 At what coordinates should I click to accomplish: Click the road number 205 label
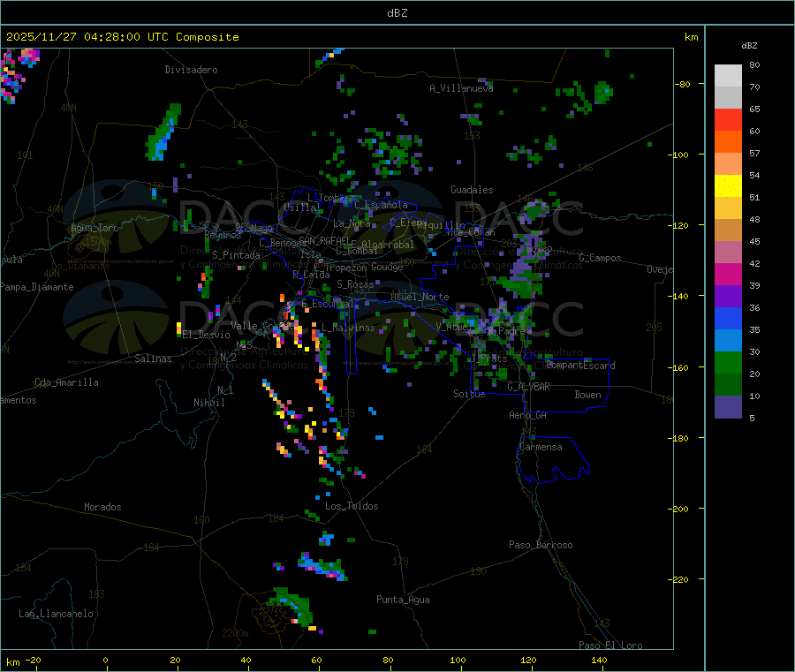(x=654, y=328)
